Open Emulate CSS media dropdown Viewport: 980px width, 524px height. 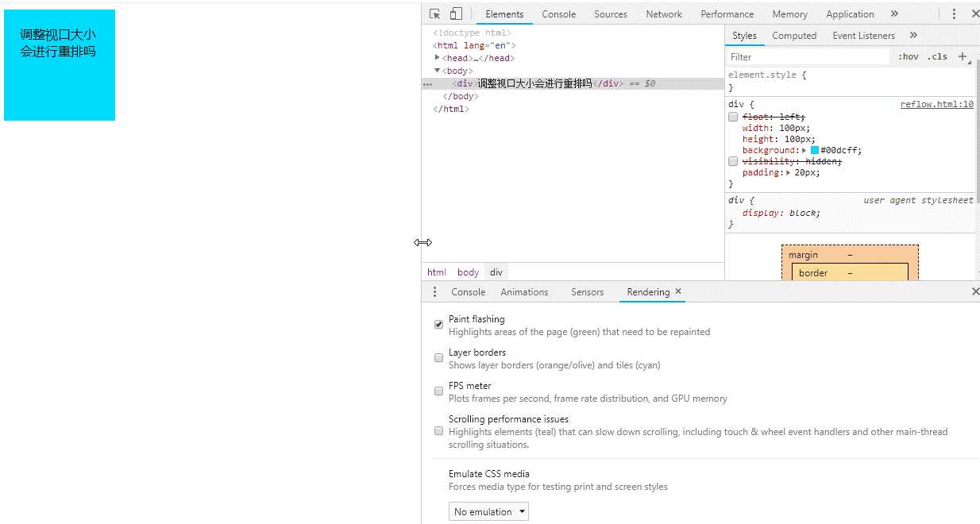(x=488, y=511)
